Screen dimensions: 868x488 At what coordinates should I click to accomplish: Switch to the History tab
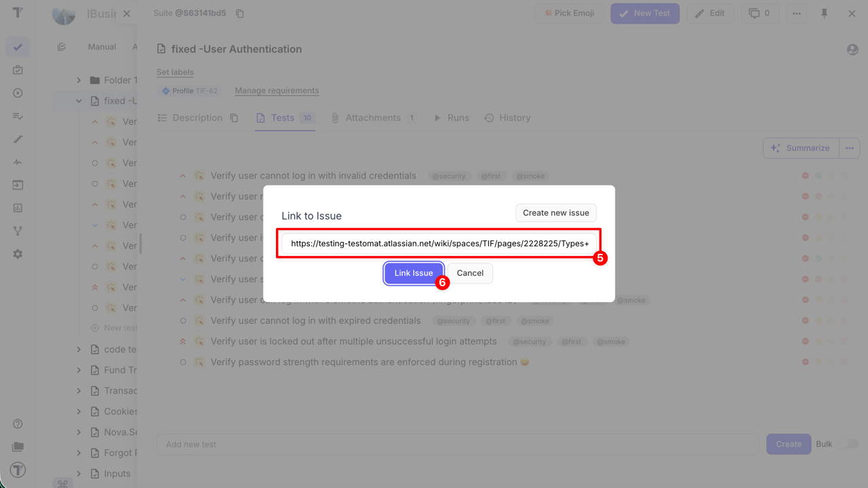[x=514, y=117]
